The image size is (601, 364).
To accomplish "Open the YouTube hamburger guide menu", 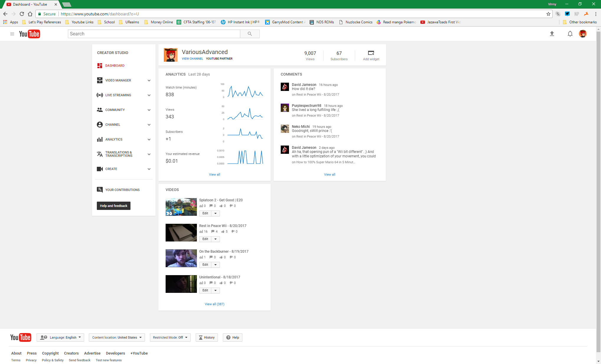I will point(12,34).
